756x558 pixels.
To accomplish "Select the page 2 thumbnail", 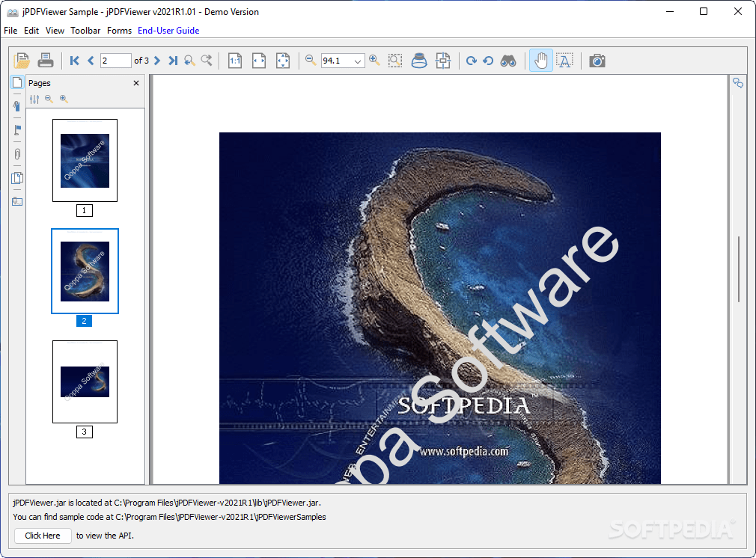I will click(x=85, y=272).
